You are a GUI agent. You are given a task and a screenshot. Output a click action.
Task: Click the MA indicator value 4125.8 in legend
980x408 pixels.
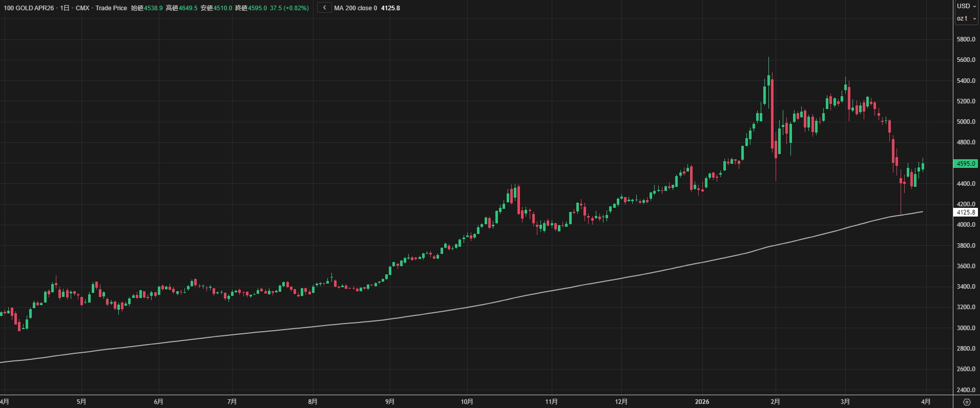pos(390,8)
